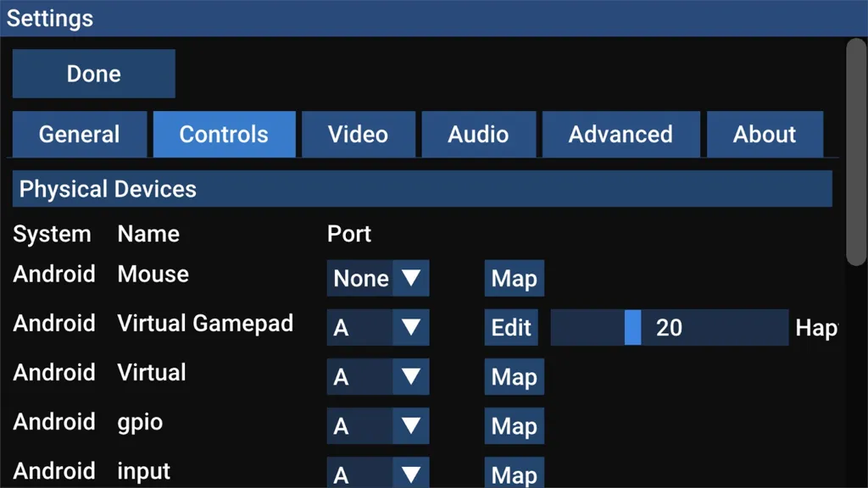This screenshot has width=868, height=488.
Task: Adjust the Virtual Gamepad slider set to 20
Action: coord(670,328)
